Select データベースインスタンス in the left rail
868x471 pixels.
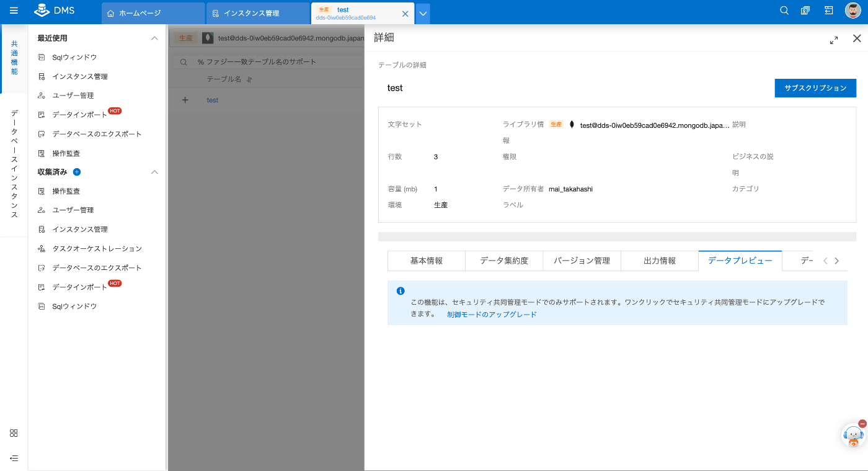(14, 164)
